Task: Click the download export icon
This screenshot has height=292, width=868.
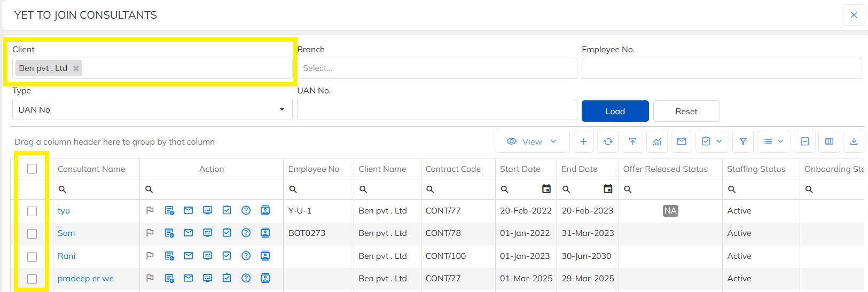Action: [854, 141]
